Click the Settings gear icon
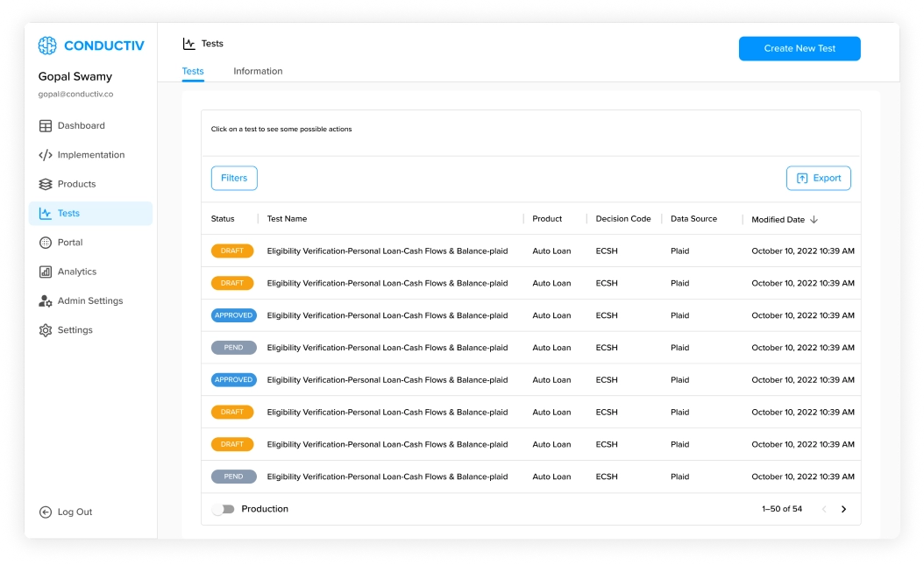Viewport: 924px width, 565px height. [x=46, y=330]
